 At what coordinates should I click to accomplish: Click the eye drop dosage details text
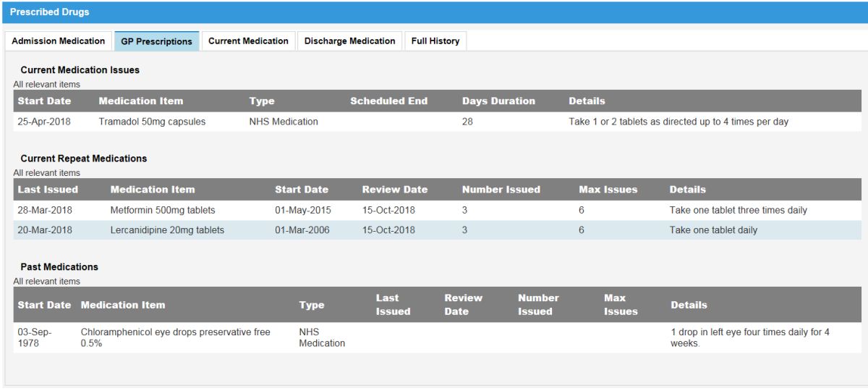750,337
